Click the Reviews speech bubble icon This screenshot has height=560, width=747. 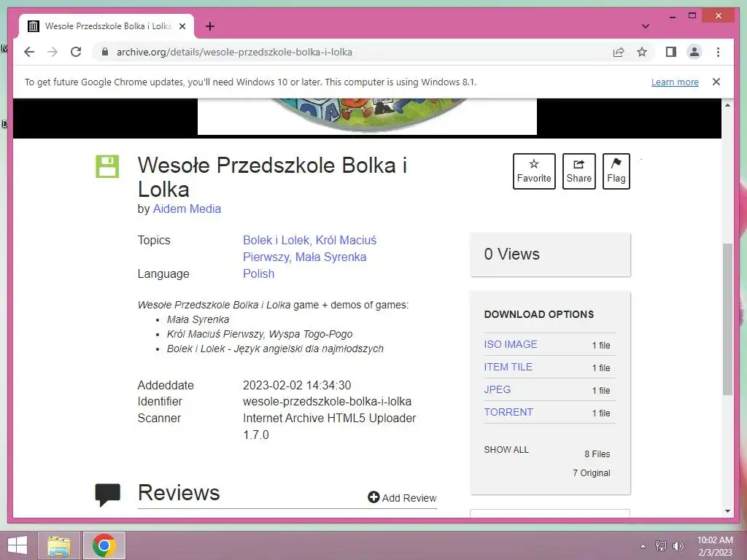(x=108, y=495)
